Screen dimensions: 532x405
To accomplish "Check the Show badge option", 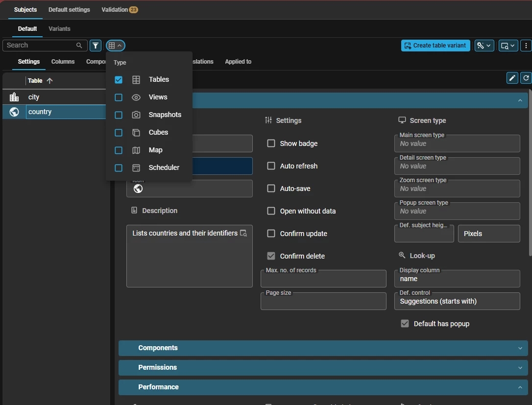I will (271, 143).
